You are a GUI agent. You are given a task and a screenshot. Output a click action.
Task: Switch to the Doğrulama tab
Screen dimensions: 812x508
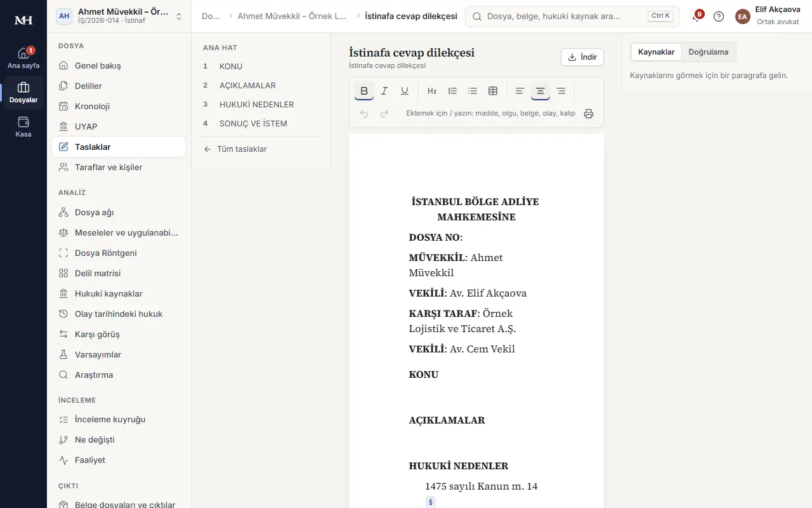tap(708, 52)
